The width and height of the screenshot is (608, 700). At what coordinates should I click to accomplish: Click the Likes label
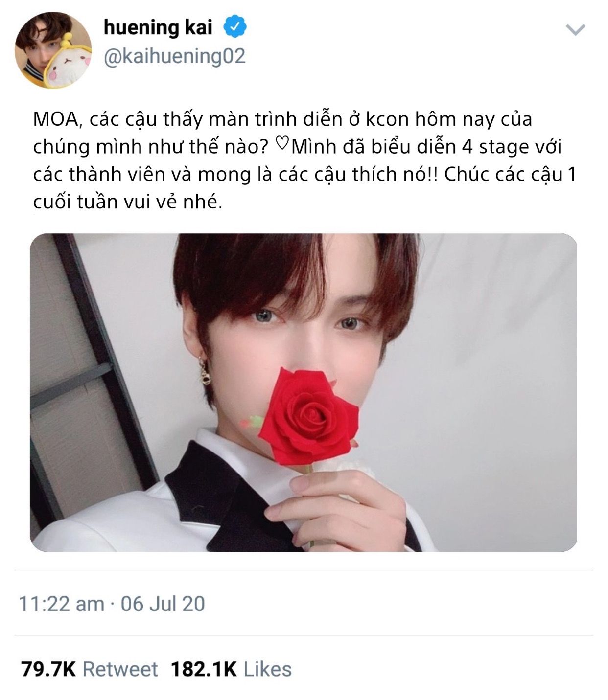[x=267, y=669]
